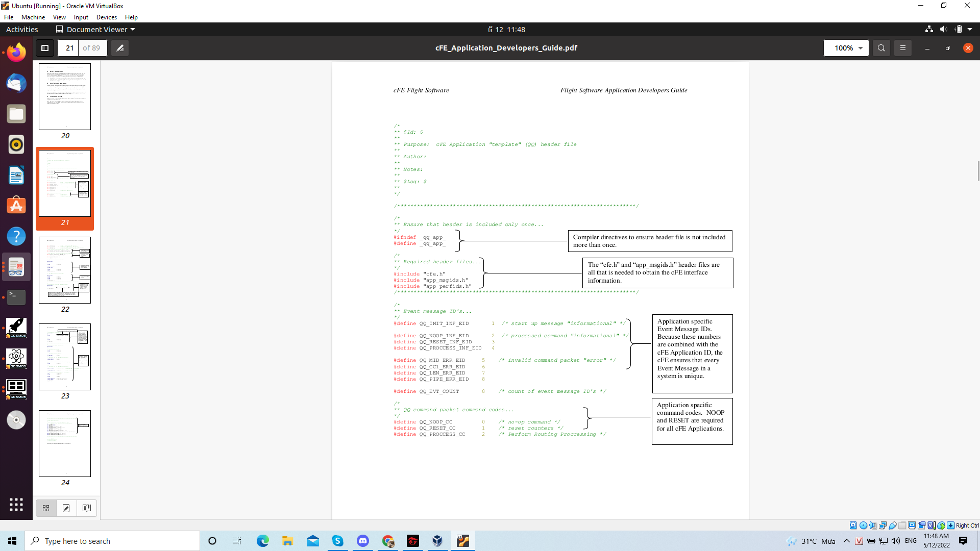
Task: Switch sidebar to annotations view
Action: coord(66,508)
